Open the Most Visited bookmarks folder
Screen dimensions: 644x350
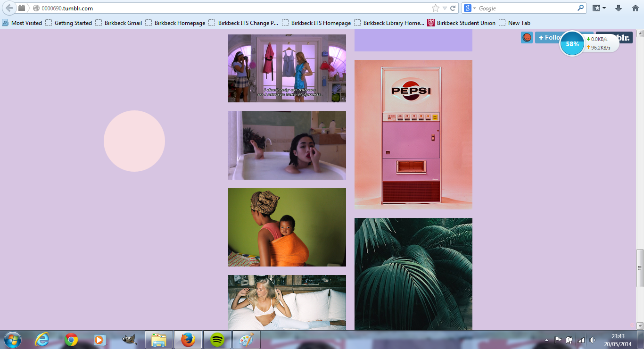tap(22, 23)
